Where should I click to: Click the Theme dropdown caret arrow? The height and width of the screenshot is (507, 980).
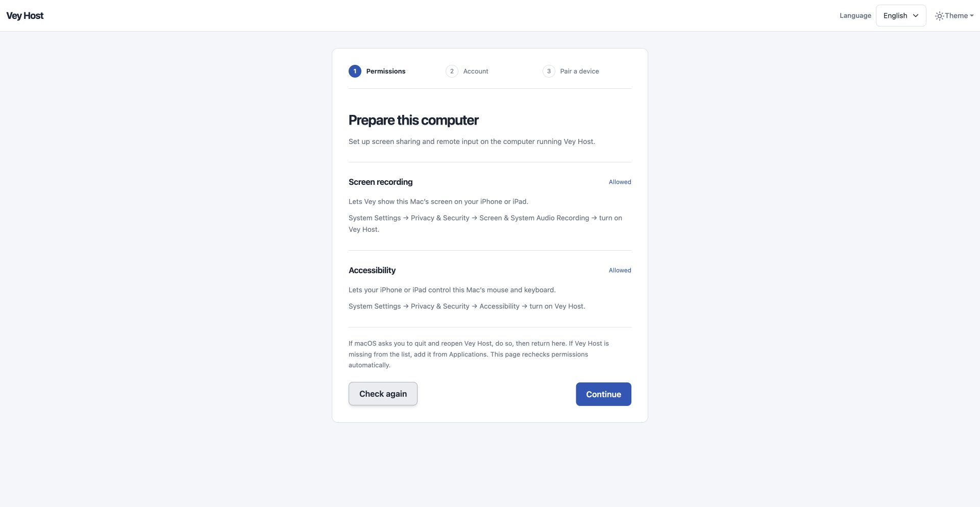click(972, 16)
